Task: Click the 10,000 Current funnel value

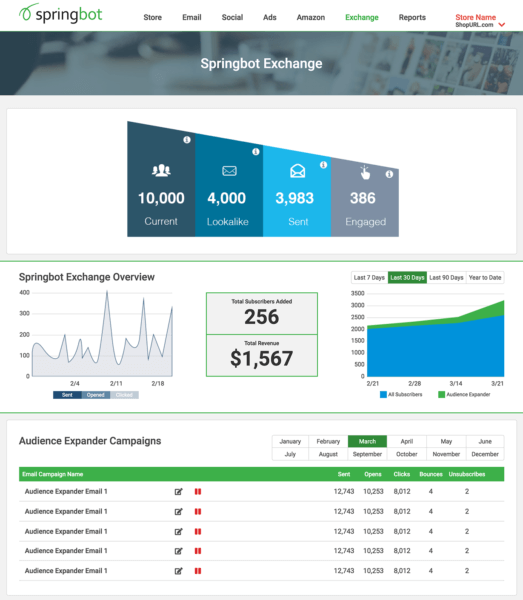Action: coord(161,198)
